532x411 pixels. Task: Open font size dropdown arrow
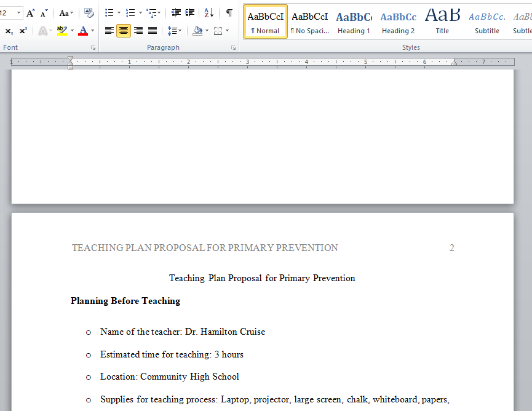point(18,14)
